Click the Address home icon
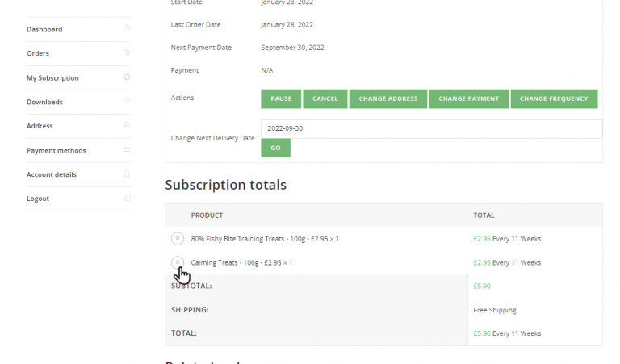The width and height of the screenshot is (620, 364). coord(127,126)
